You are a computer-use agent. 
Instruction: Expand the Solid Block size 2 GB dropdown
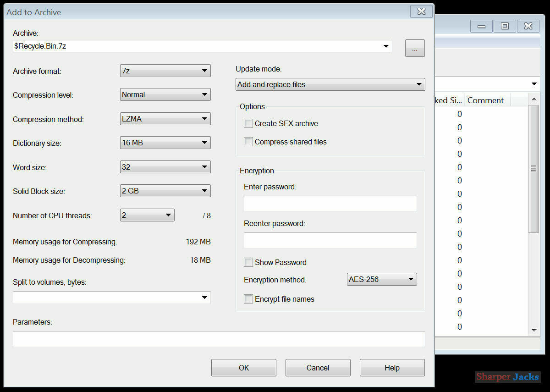pos(165,191)
